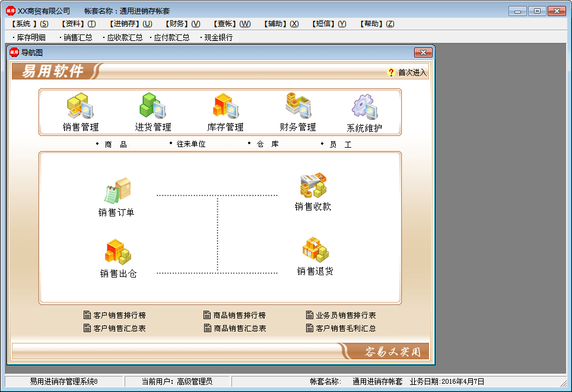Open the 进货管理 module icon
This screenshot has height=392, width=572.
(x=152, y=107)
